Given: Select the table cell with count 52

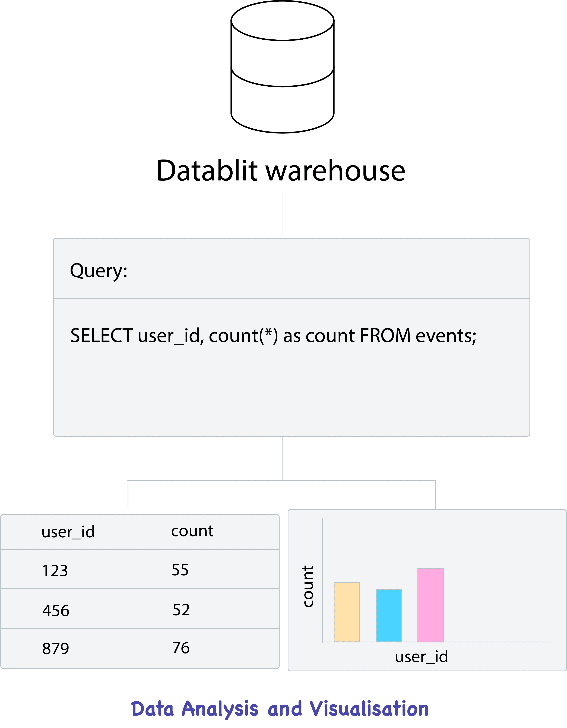Looking at the screenshot, I should point(181,610).
